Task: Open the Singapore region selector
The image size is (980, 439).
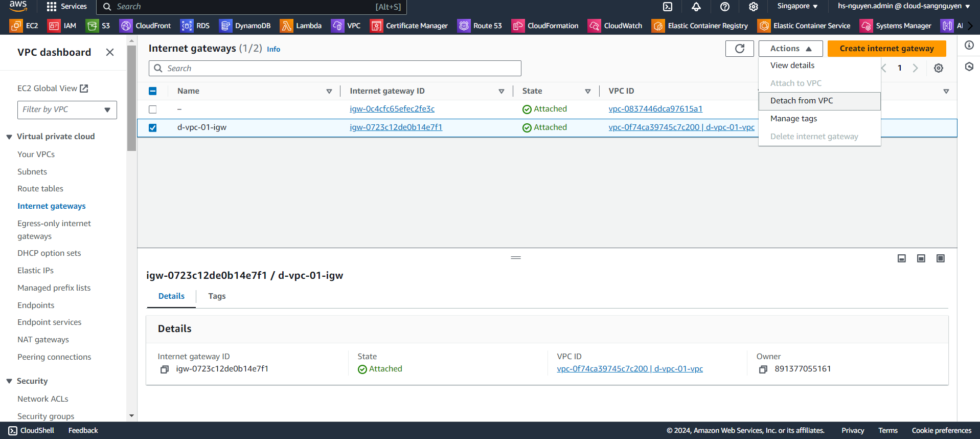Action: pyautogui.click(x=797, y=6)
